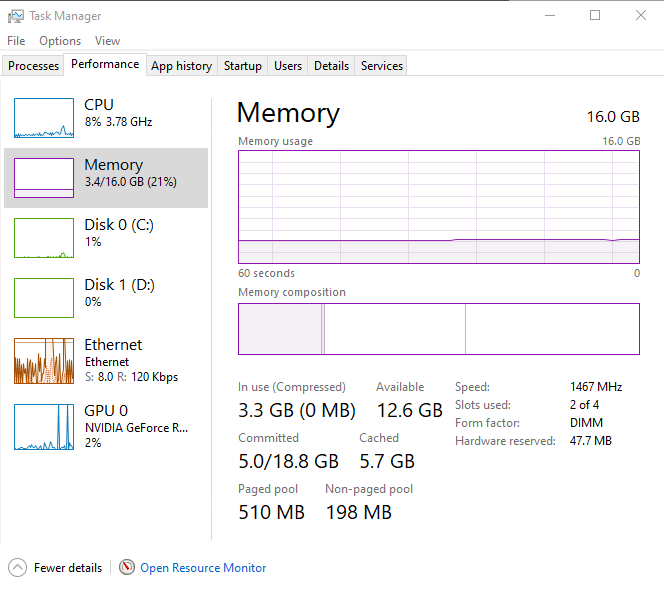This screenshot has height=592, width=664.
Task: Switch to the App history tab
Action: point(181,66)
